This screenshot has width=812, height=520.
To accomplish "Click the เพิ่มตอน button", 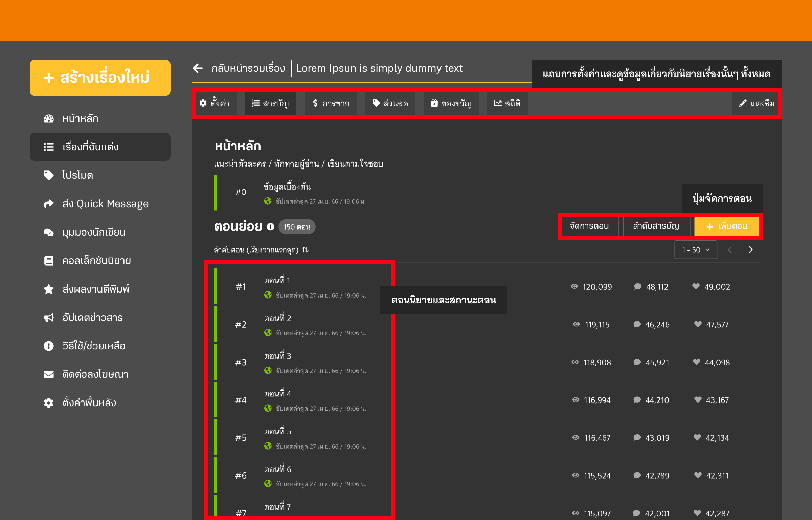I will [x=727, y=226].
